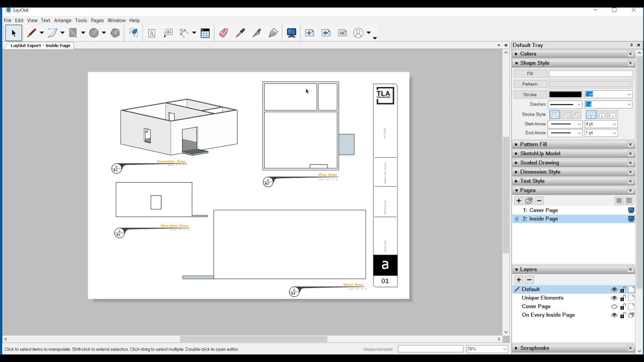
Task: Expand the Scaled Drawing panel
Action: pyautogui.click(x=516, y=163)
